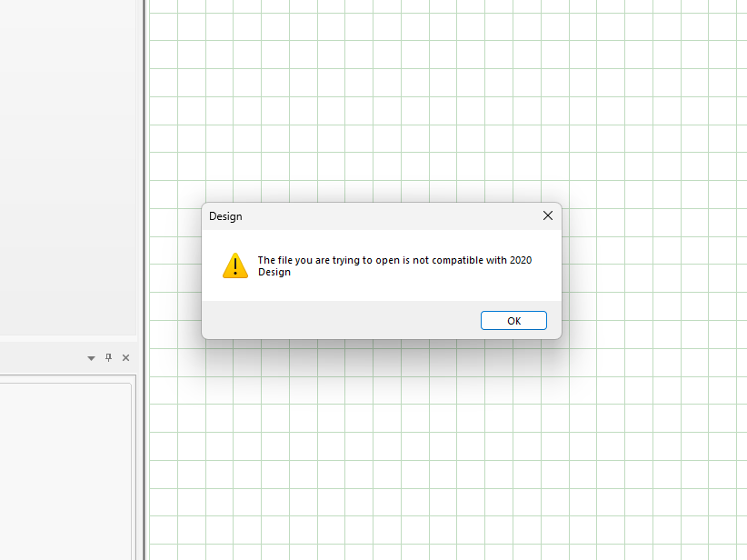Close the docked side panel
This screenshot has width=747, height=560.
(x=125, y=357)
